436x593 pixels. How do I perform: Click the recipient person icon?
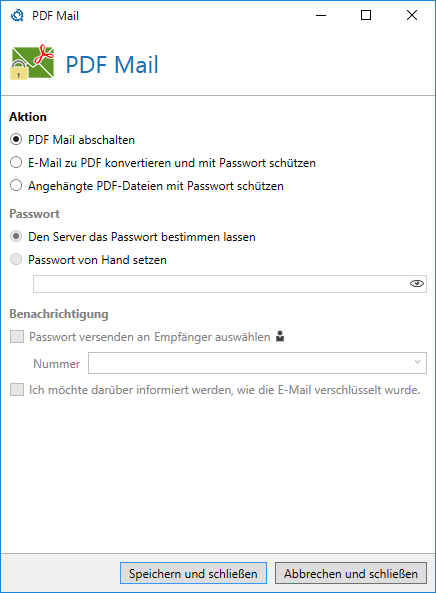pyautogui.click(x=280, y=336)
